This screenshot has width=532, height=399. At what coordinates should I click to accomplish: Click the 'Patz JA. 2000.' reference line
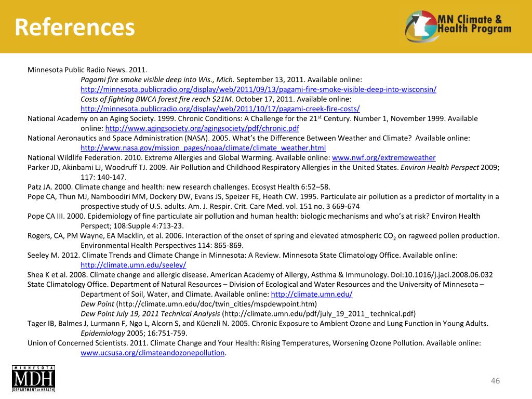click(179, 187)
